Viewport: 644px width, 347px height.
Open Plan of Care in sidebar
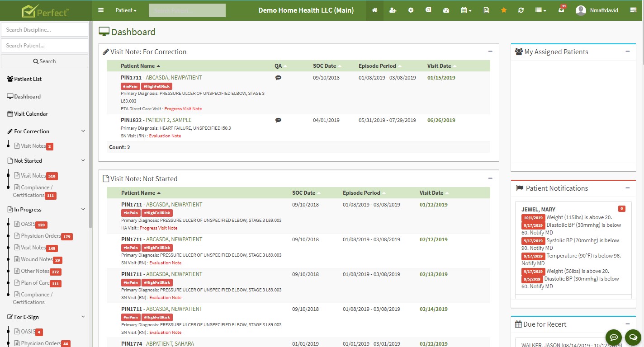[x=38, y=283]
